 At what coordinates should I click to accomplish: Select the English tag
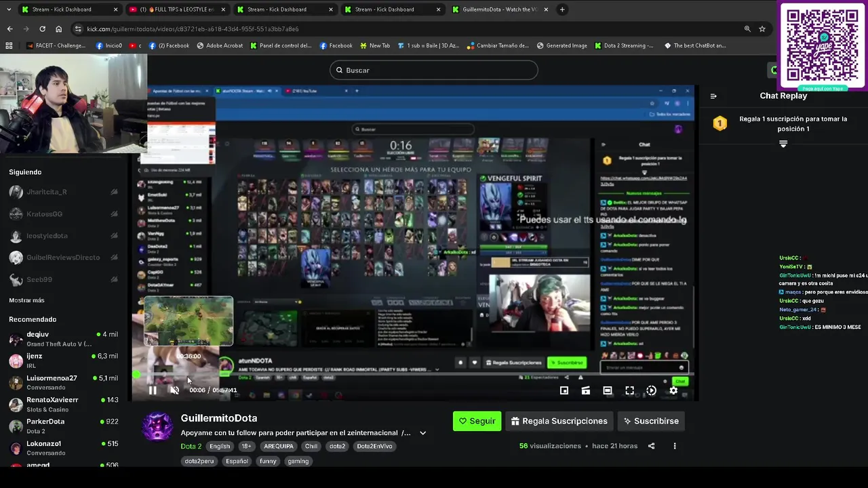[x=220, y=446]
